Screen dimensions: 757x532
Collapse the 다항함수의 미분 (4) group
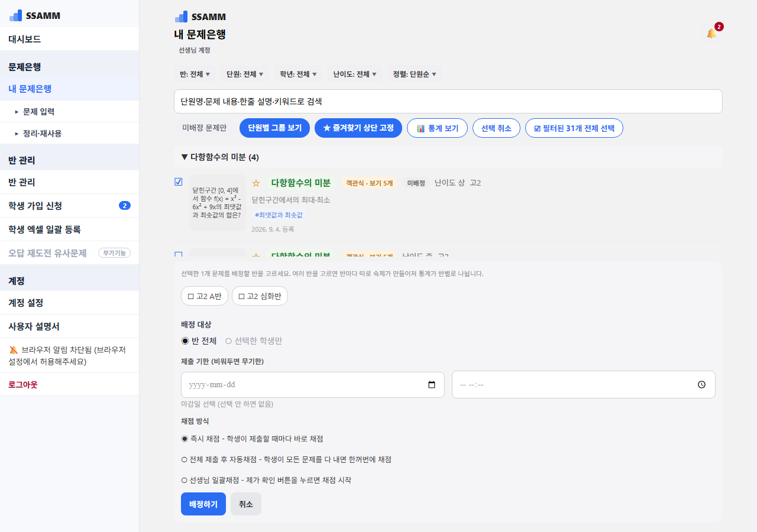(220, 157)
